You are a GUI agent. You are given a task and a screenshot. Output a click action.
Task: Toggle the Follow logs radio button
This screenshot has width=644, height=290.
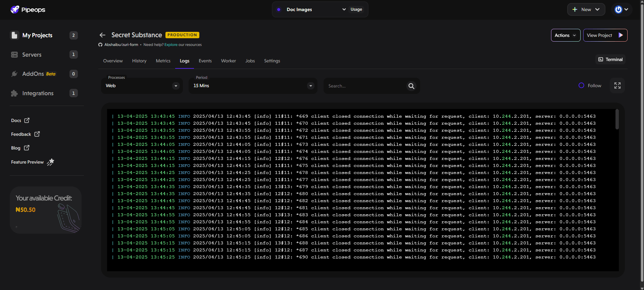pos(581,85)
